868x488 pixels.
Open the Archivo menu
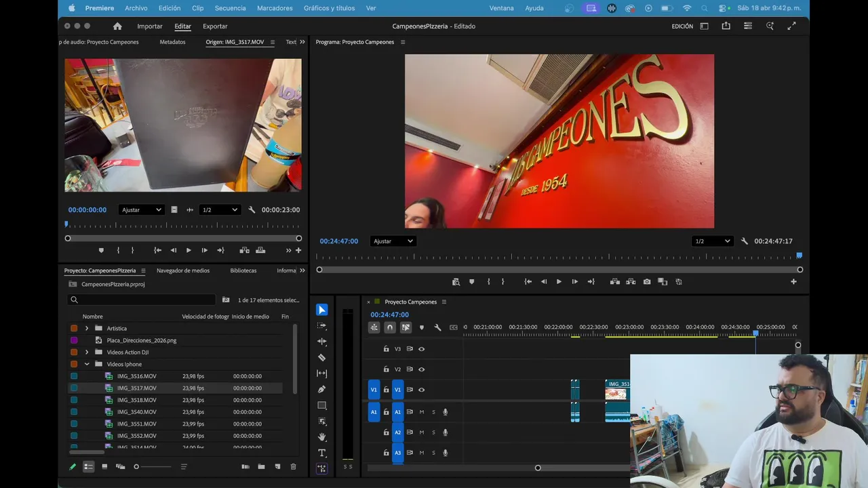pos(136,8)
